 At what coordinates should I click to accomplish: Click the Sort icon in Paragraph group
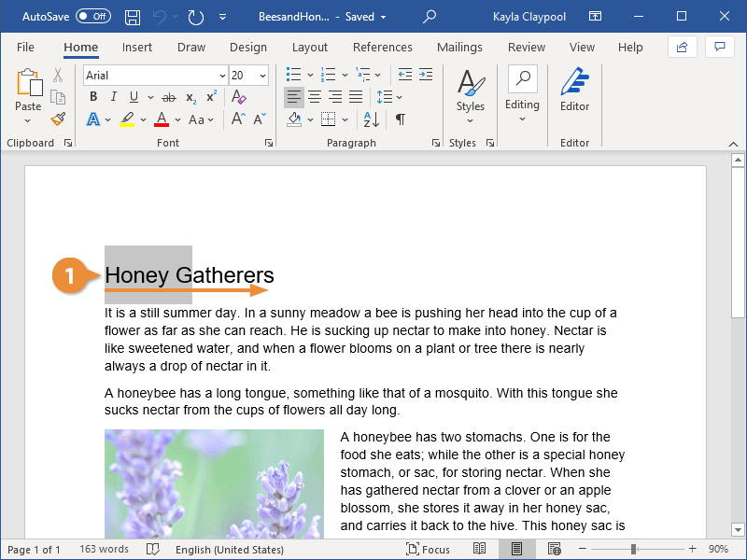point(372,119)
